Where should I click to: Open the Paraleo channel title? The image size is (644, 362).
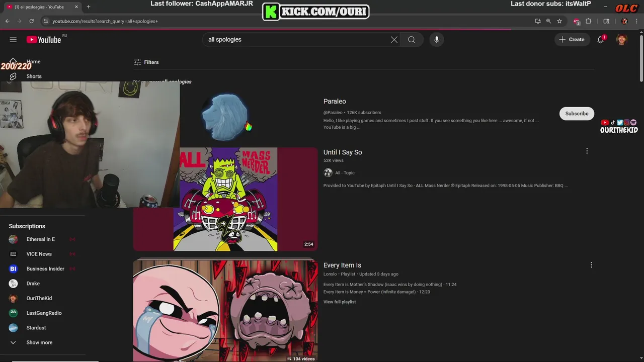click(x=335, y=102)
